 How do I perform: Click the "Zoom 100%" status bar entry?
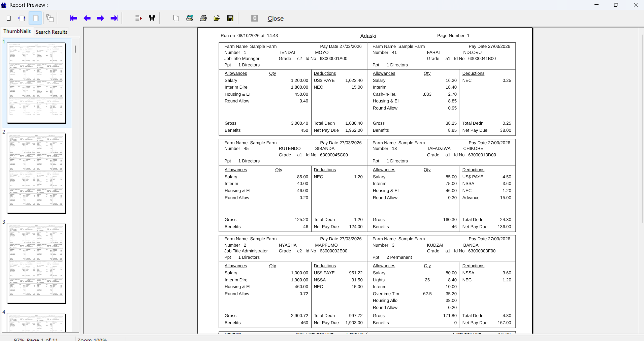(92, 339)
